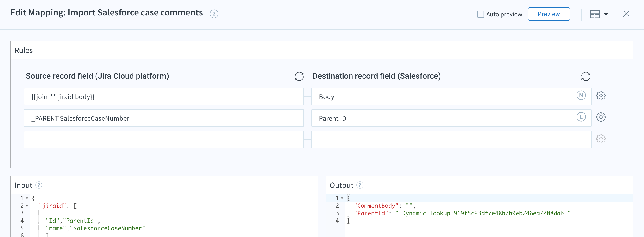Click line number 4 in Output gutter
644x237 pixels.
(337, 221)
